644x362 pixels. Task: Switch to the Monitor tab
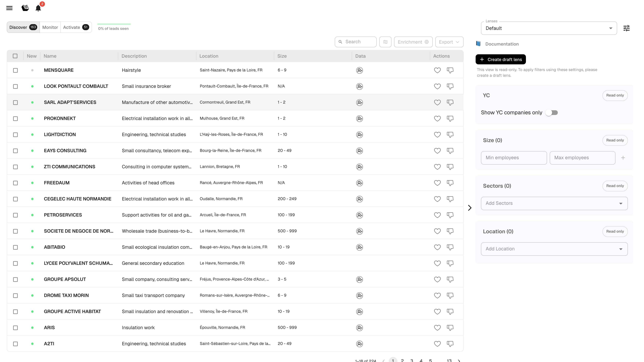50,27
